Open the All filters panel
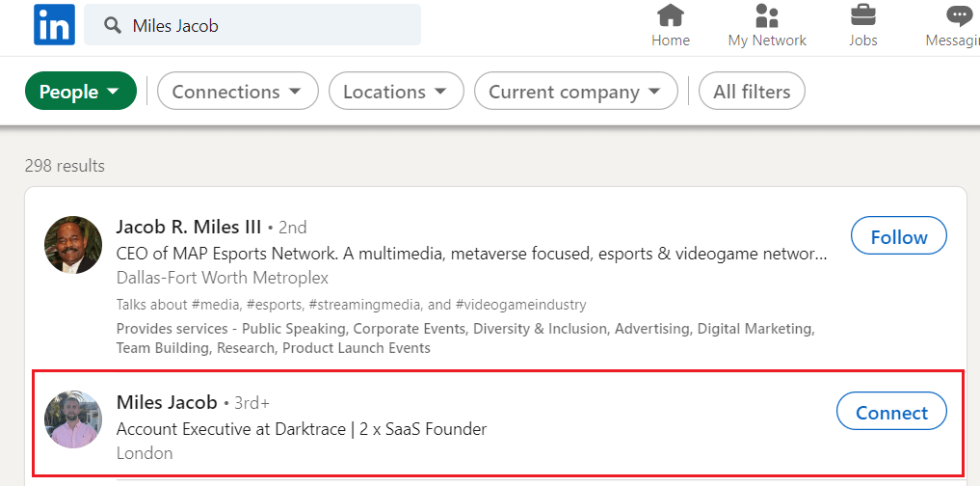The width and height of the screenshot is (980, 486). pyautogui.click(x=752, y=92)
